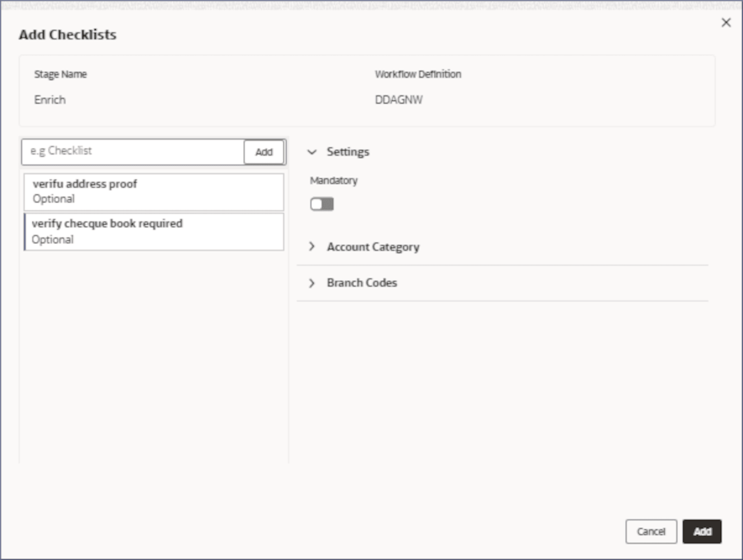Viewport: 743px width, 560px height.
Task: Toggle the Mandatory switch
Action: tap(322, 204)
